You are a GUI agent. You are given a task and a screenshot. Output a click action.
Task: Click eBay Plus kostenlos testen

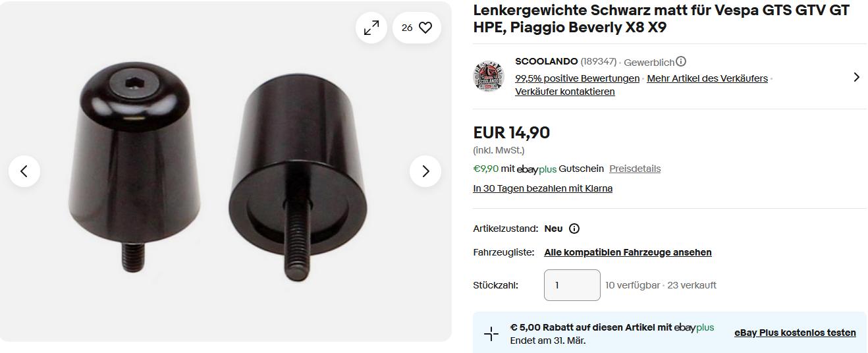(x=795, y=333)
